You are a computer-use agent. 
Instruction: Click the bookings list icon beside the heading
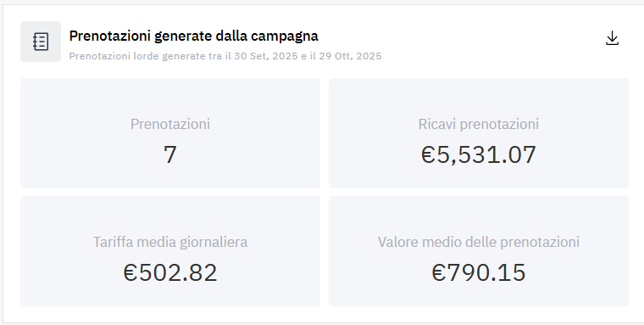point(41,42)
